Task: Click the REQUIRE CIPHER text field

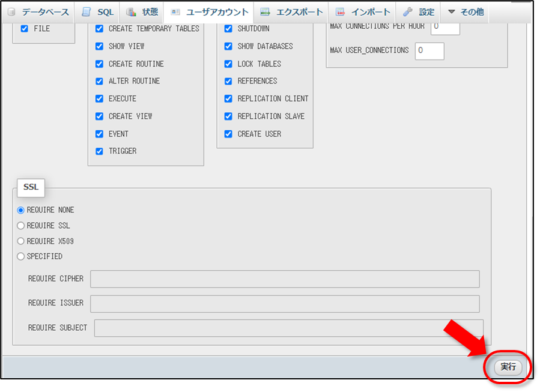Action: pos(285,279)
